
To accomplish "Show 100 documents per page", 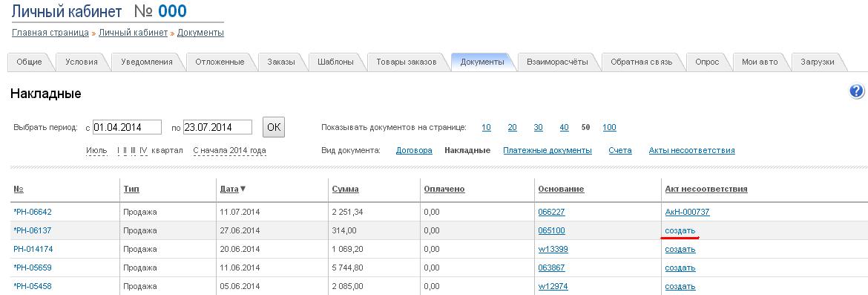I will tap(609, 128).
